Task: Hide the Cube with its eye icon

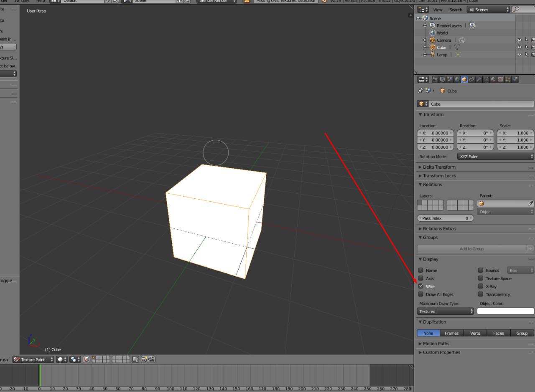Action: coord(519,47)
